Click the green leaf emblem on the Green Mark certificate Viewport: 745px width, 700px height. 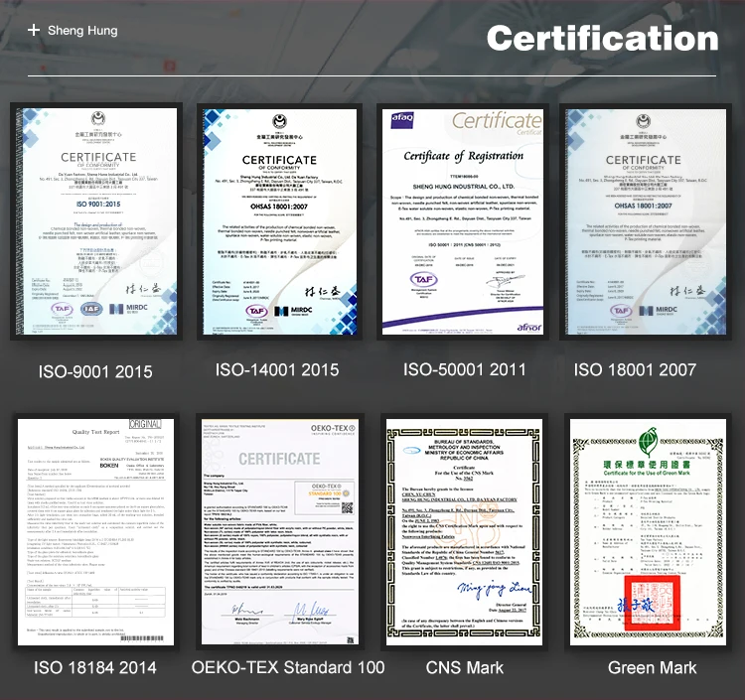(648, 442)
